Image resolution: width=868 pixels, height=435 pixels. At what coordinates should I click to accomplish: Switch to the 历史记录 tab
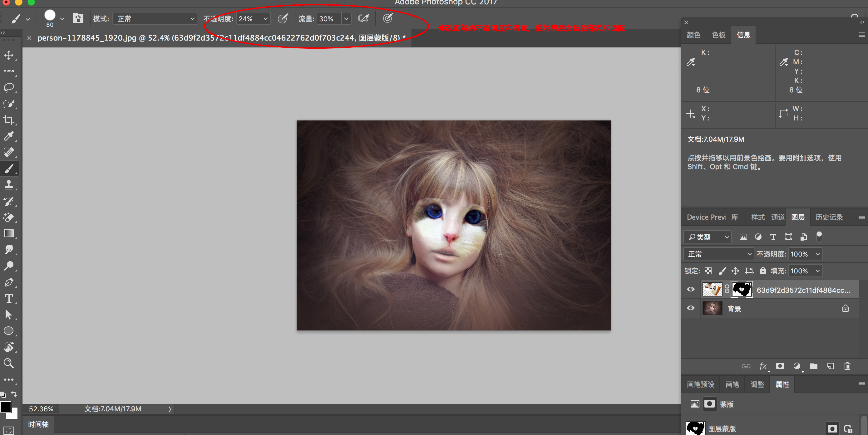click(829, 217)
